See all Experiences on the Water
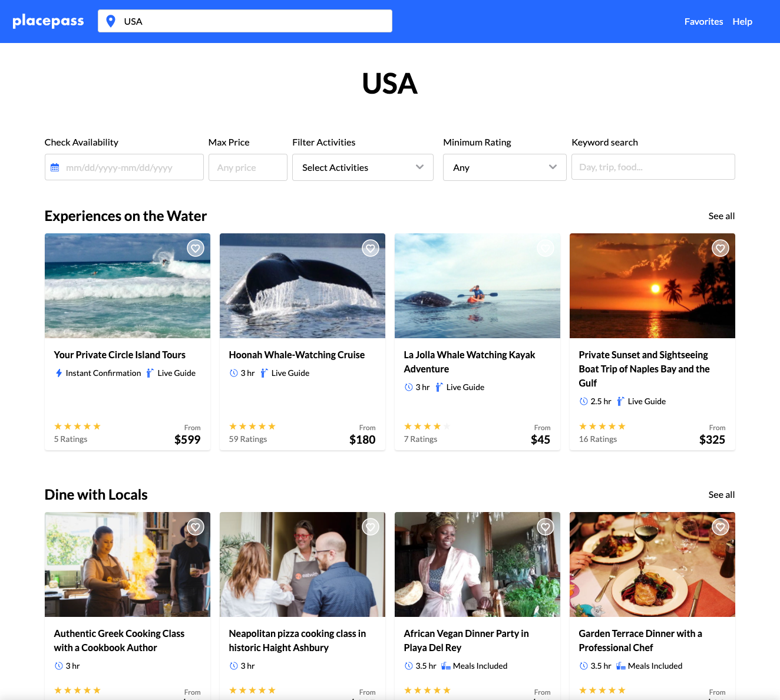 721,216
